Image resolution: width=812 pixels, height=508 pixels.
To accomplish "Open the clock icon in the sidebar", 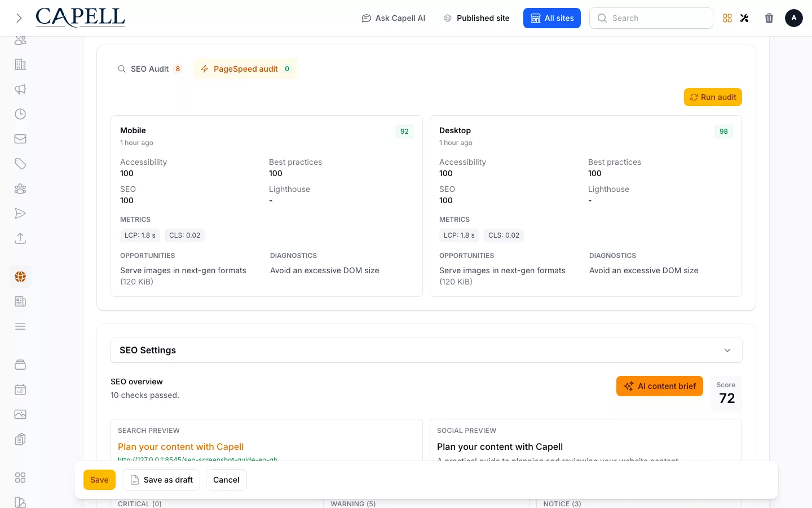I will tap(20, 114).
